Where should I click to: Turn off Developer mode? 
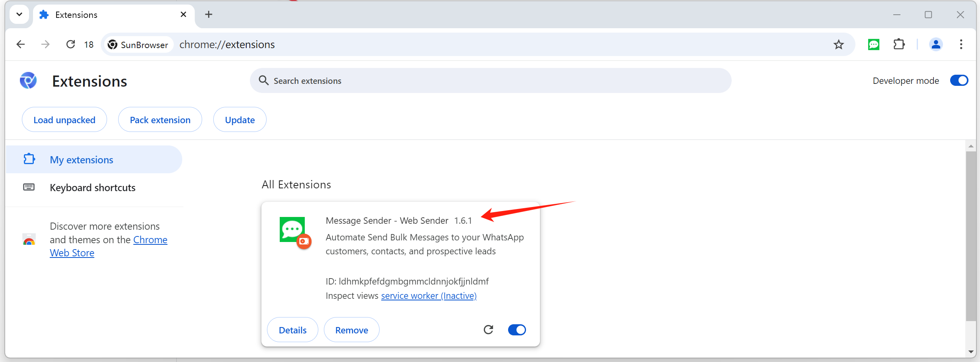(959, 81)
